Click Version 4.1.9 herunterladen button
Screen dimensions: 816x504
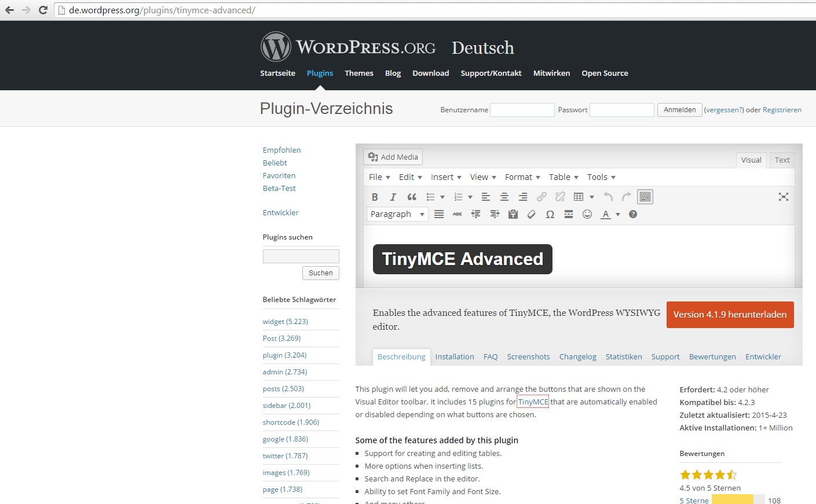coord(730,315)
